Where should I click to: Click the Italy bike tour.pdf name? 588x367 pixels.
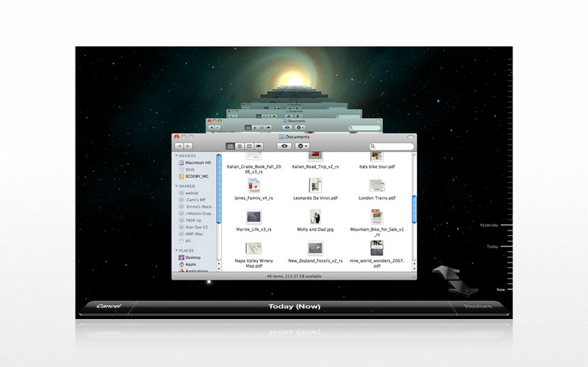click(377, 166)
